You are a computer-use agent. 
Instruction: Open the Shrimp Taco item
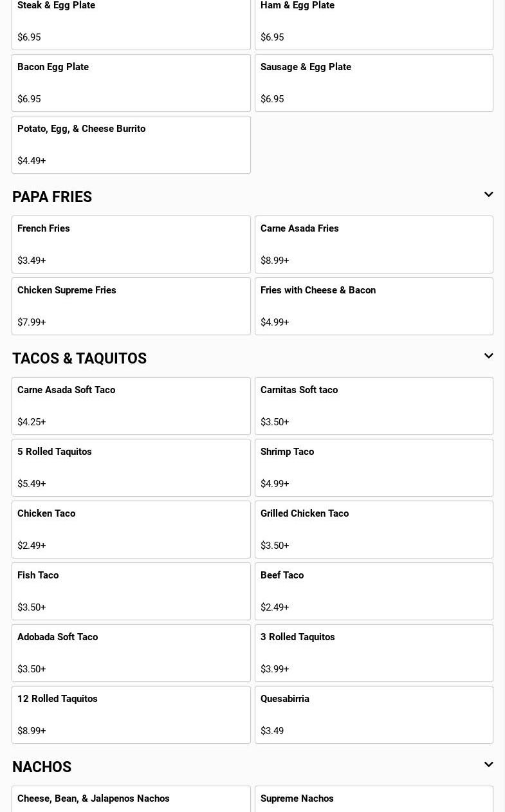(x=374, y=468)
